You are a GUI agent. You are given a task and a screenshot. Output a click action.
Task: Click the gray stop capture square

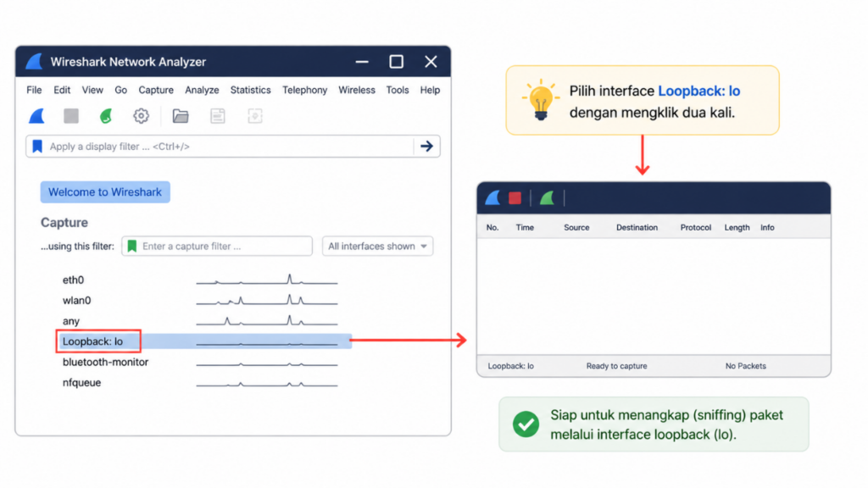click(x=71, y=116)
